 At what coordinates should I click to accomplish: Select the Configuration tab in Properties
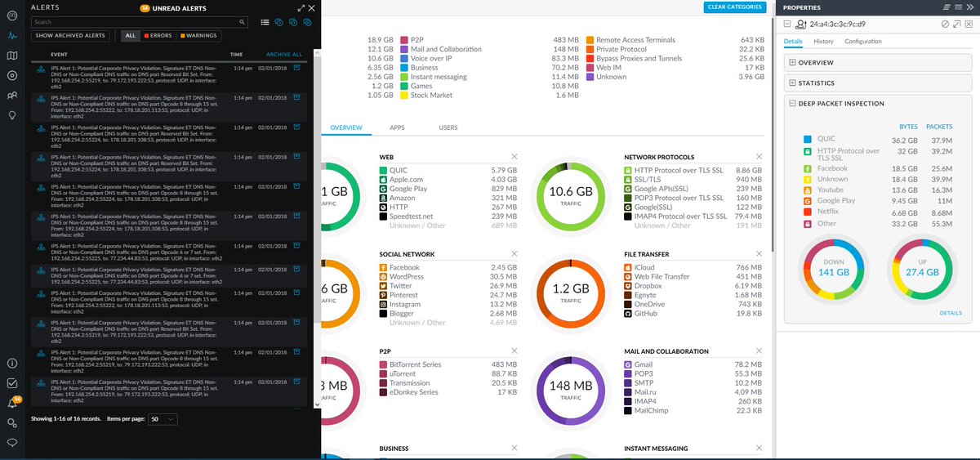tap(863, 41)
